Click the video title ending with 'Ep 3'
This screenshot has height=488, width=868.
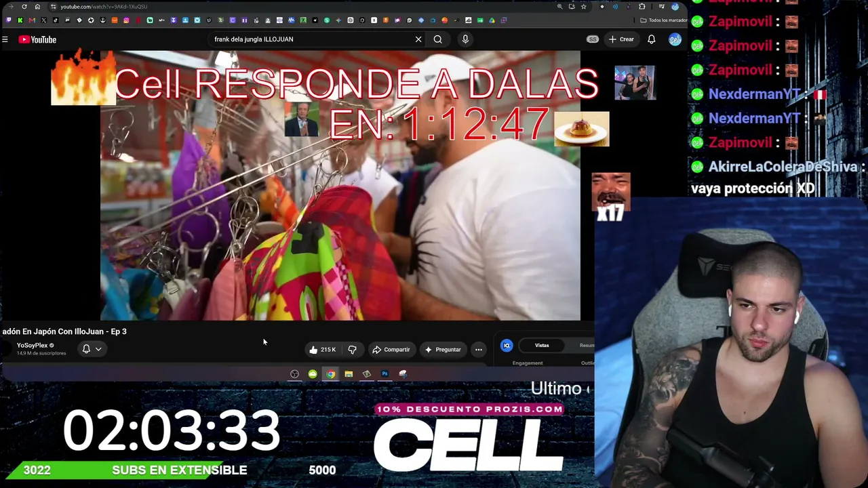64,331
